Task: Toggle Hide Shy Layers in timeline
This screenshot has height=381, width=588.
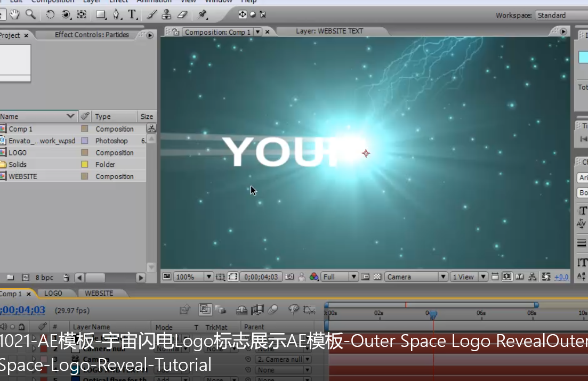Action: tap(241, 310)
